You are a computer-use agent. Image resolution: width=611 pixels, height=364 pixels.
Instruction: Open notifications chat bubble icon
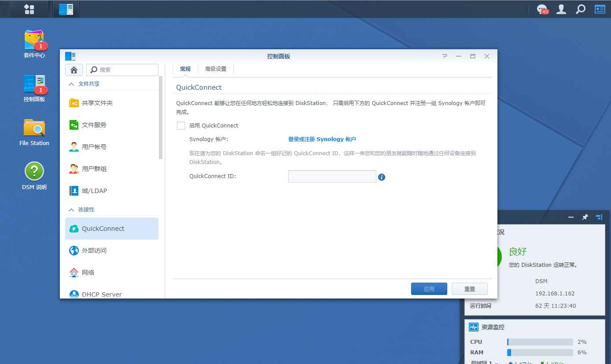click(542, 9)
